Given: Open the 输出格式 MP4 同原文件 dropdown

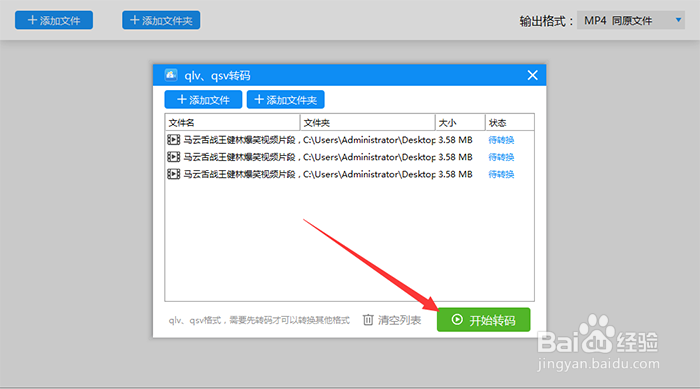Looking at the screenshot, I should click(x=631, y=21).
